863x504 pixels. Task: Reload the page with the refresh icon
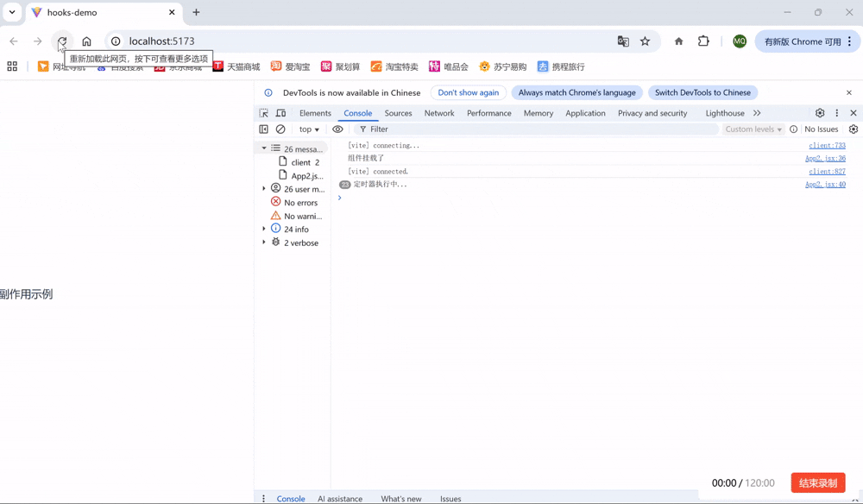62,41
